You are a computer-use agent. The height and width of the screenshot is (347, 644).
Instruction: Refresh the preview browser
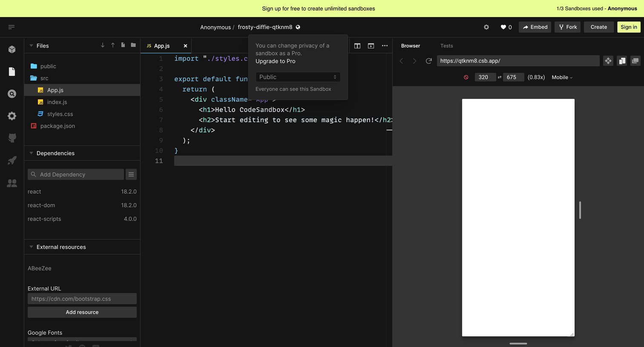point(429,61)
